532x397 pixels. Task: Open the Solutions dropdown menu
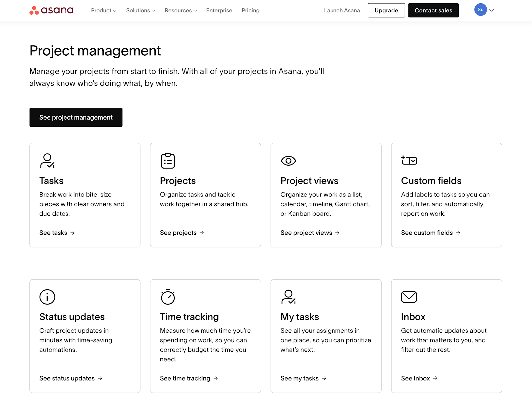point(140,10)
